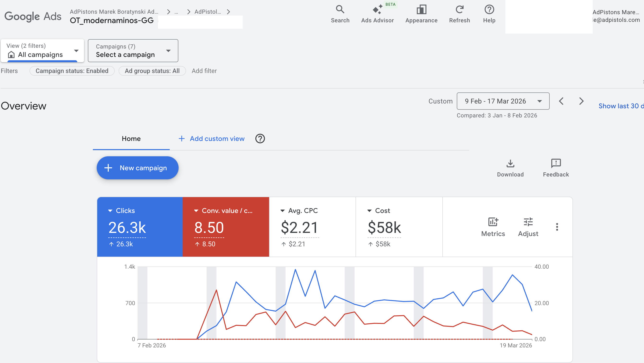Open the Adjust scorecard settings
The image size is (644, 363).
(528, 227)
